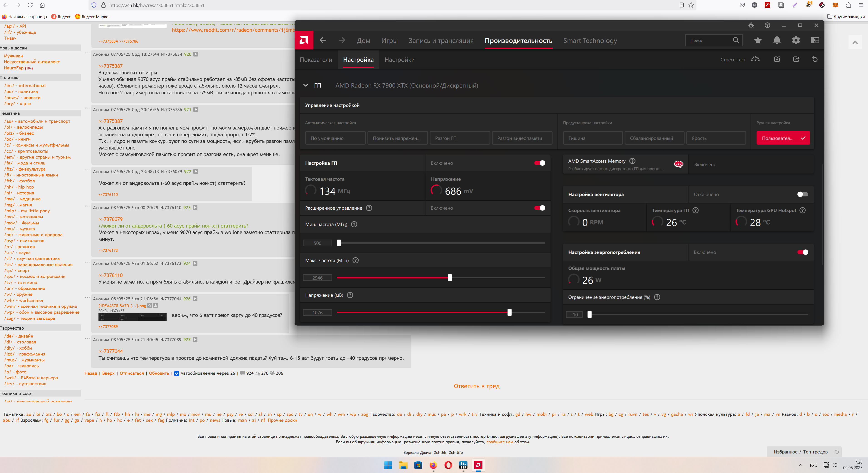The width and height of the screenshot is (868, 473).
Task: Reload the browser page
Action: [30, 5]
